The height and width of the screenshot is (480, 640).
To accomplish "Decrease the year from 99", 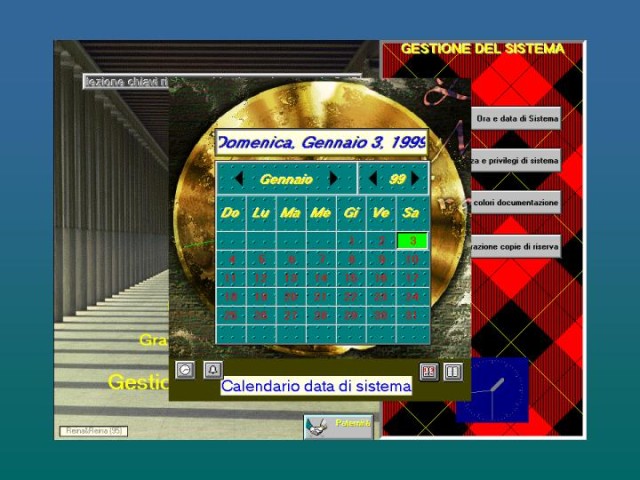I will pyautogui.click(x=373, y=179).
